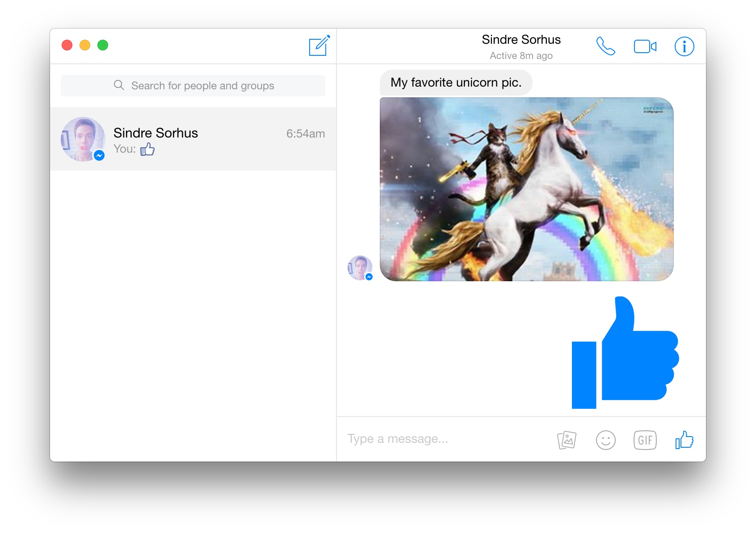The image size is (756, 533).
Task: Click the large sent thumbs-up sticker
Action: [625, 353]
